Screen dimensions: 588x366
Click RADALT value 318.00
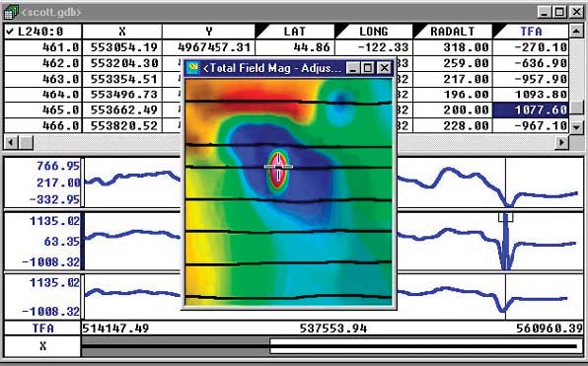[x=453, y=47]
